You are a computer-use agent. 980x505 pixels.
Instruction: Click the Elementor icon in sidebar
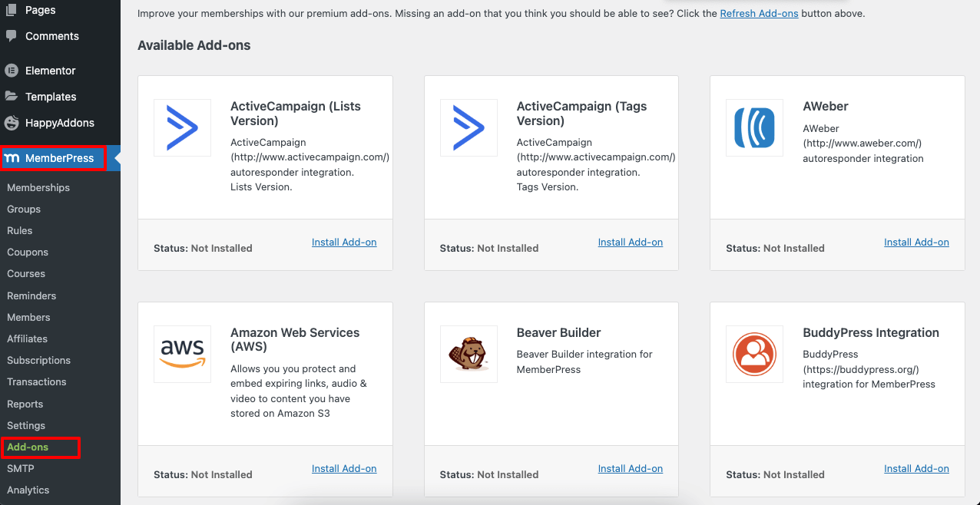coord(12,71)
